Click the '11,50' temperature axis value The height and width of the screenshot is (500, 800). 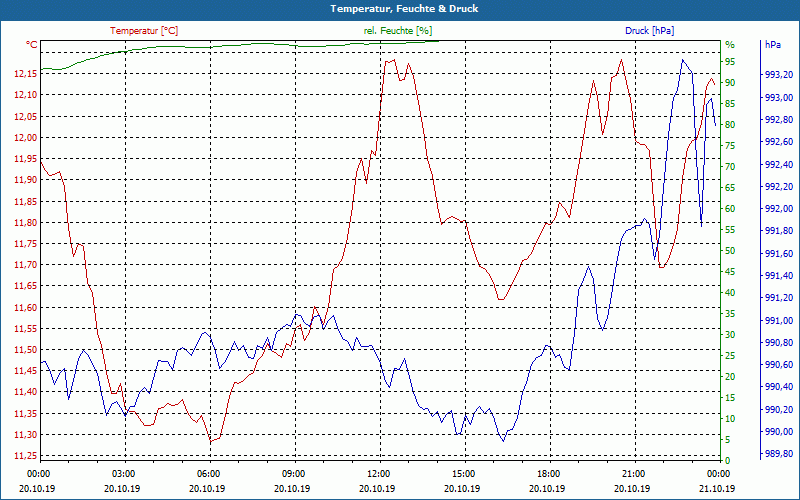(26, 349)
